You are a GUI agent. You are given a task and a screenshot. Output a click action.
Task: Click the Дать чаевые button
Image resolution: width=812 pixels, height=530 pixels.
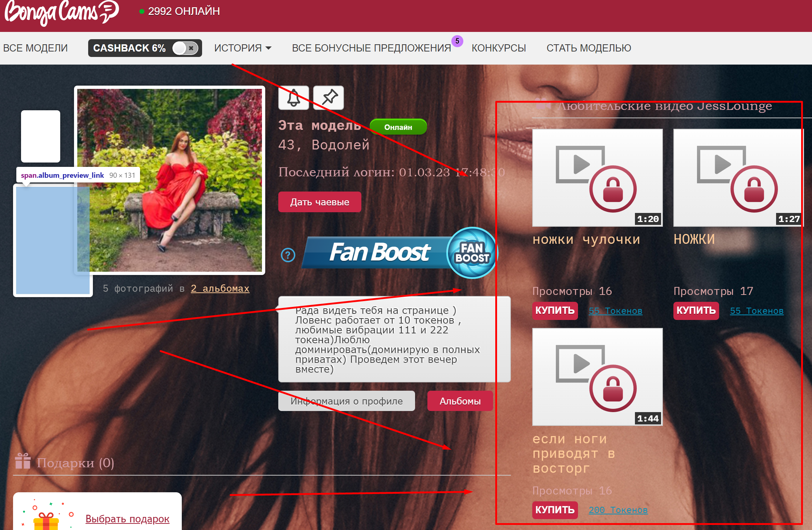pyautogui.click(x=320, y=202)
